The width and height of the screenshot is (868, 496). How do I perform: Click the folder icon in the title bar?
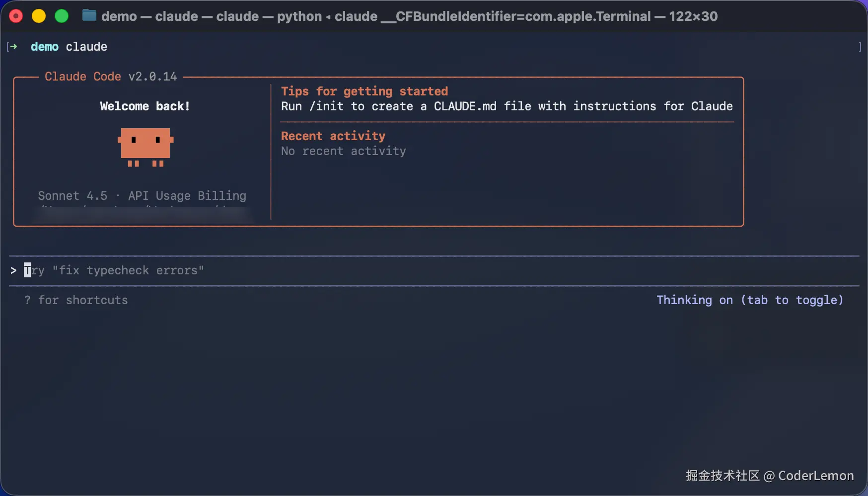pos(89,16)
